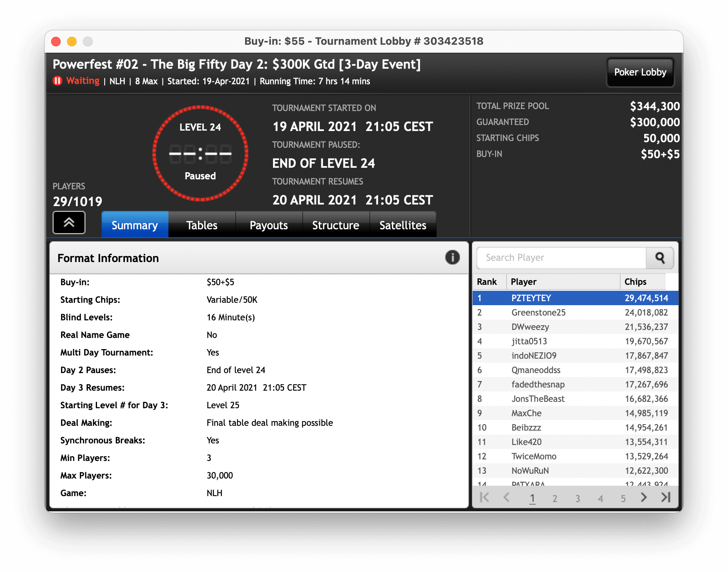Open page 5 of player rankings
This screenshot has width=728, height=572.
pyautogui.click(x=623, y=498)
